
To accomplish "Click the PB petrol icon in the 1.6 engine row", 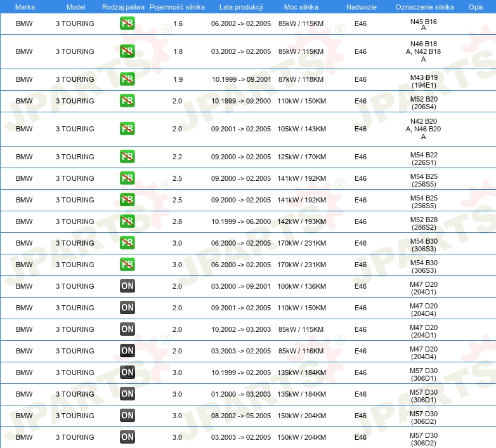I will 127,23.
